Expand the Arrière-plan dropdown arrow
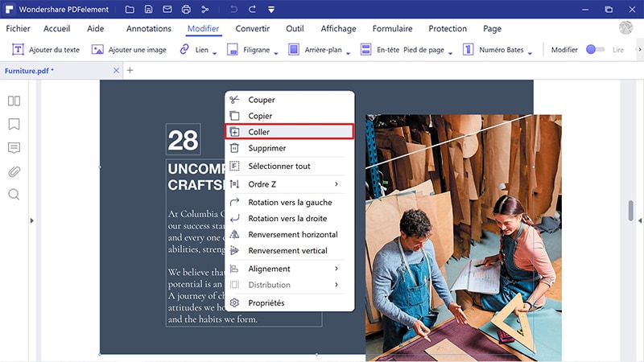644x362 pixels. click(x=348, y=53)
